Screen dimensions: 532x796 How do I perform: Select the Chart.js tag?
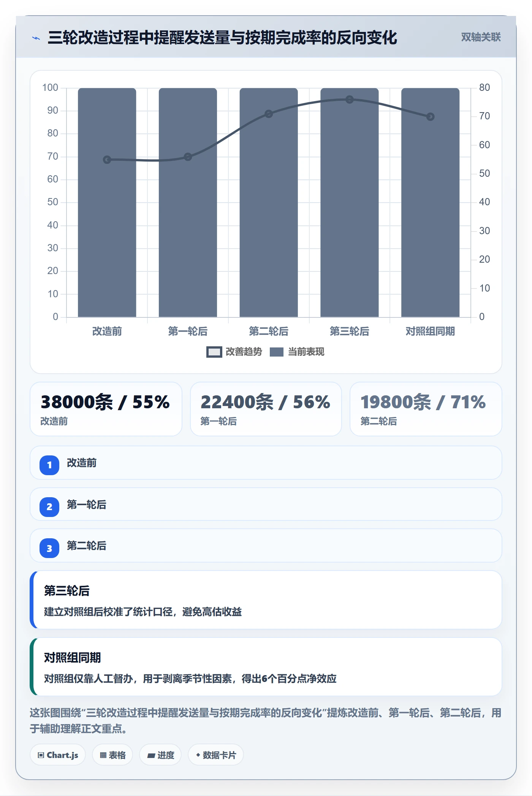pyautogui.click(x=58, y=755)
